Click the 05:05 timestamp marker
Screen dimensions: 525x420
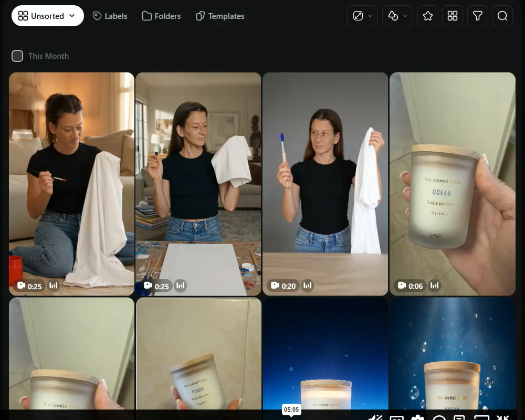point(291,409)
